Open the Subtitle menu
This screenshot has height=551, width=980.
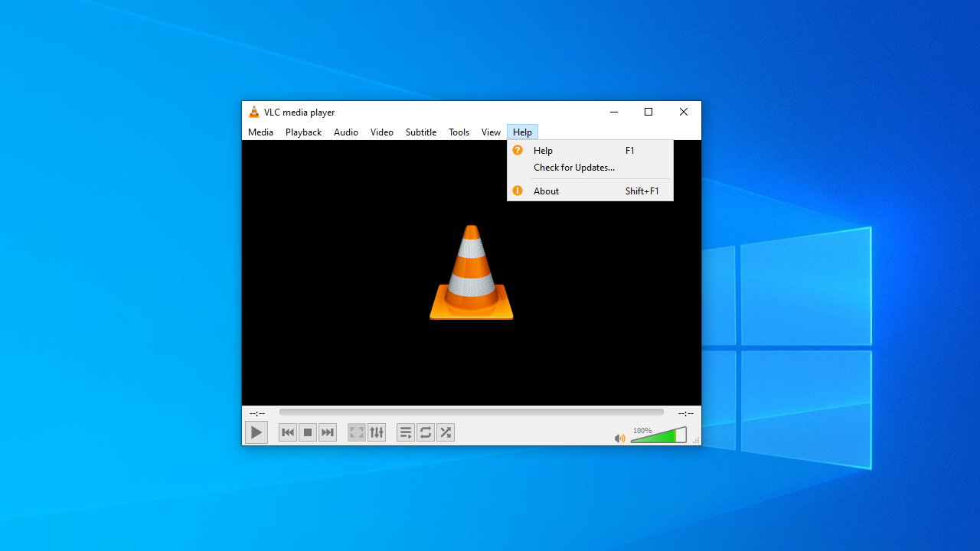pos(420,132)
